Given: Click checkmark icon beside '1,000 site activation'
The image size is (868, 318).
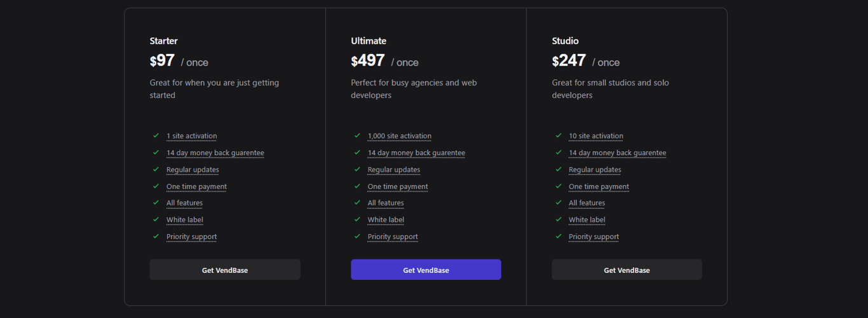Looking at the screenshot, I should click(357, 135).
